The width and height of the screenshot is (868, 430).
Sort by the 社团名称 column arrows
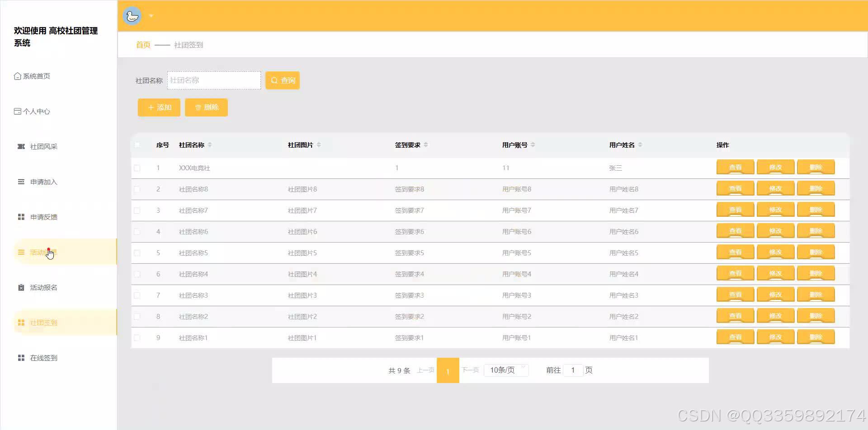[210, 145]
